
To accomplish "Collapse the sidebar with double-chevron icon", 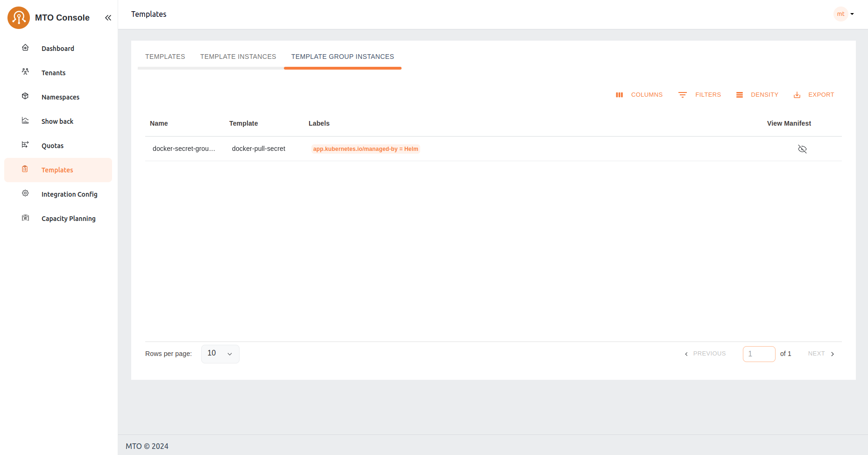I will (108, 18).
